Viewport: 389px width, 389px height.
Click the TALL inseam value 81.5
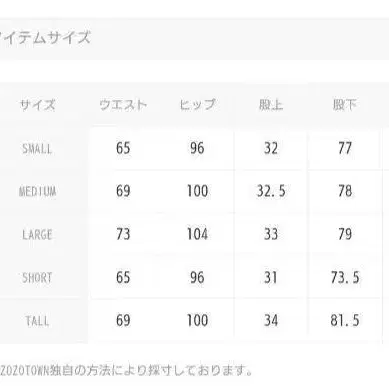[x=345, y=320]
